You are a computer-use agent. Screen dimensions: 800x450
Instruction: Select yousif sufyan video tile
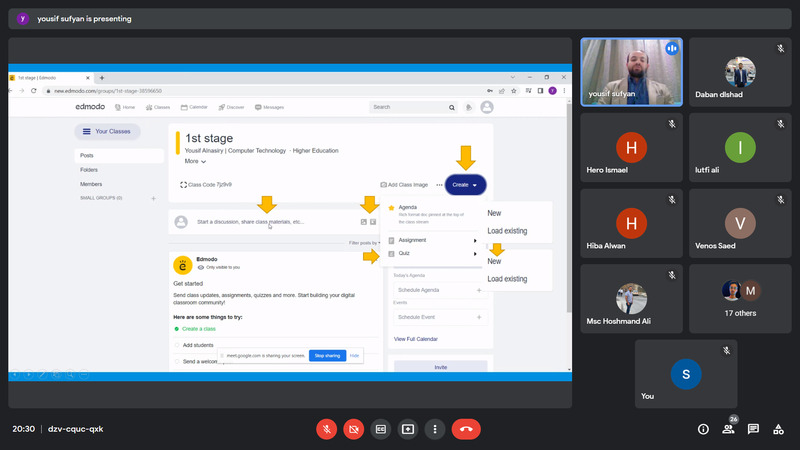coord(632,72)
